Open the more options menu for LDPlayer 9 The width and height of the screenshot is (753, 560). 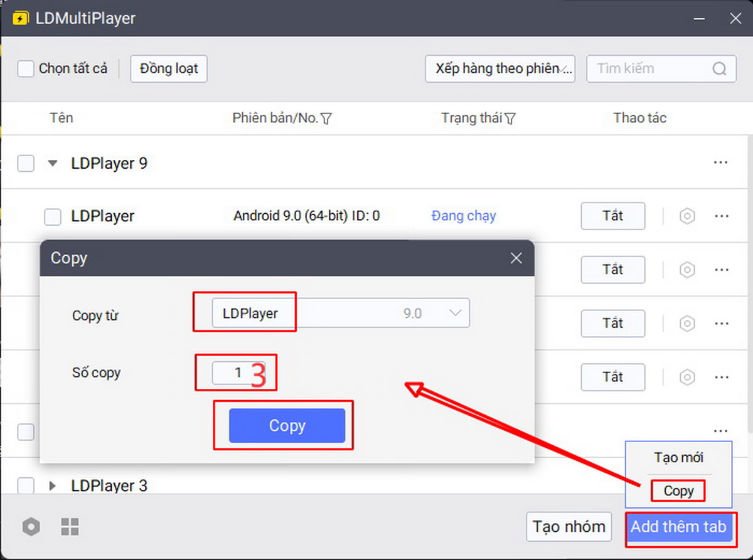[x=720, y=162]
